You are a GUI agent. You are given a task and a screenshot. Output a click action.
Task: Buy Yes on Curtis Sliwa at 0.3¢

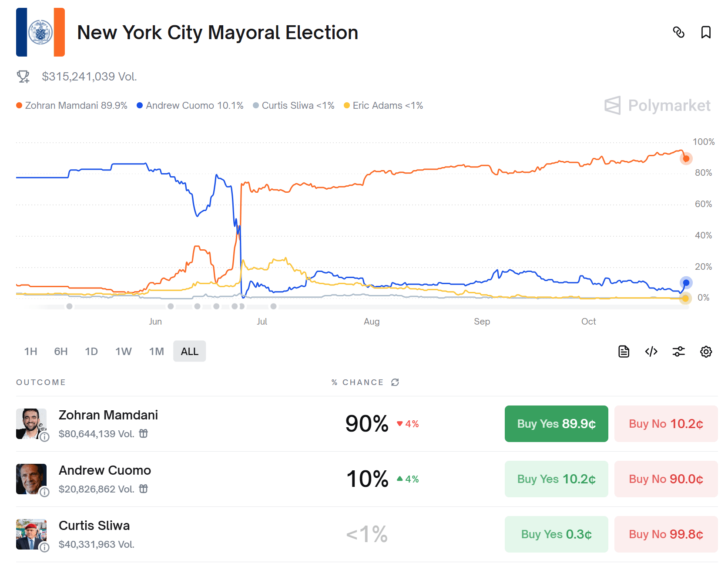(556, 534)
